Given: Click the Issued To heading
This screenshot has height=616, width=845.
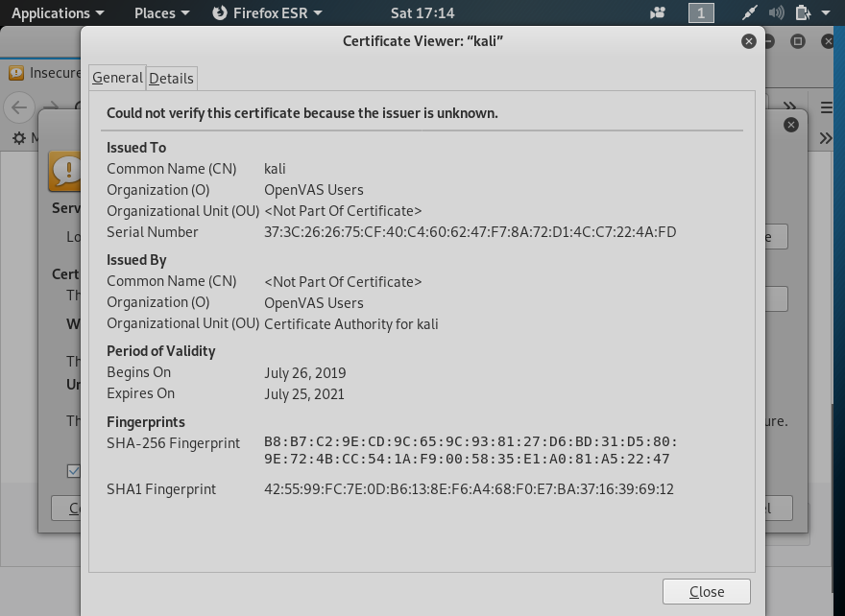Looking at the screenshot, I should pos(136,148).
